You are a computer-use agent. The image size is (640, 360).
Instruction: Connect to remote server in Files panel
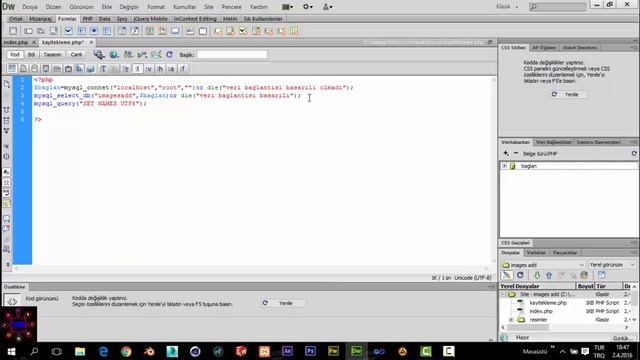507,275
